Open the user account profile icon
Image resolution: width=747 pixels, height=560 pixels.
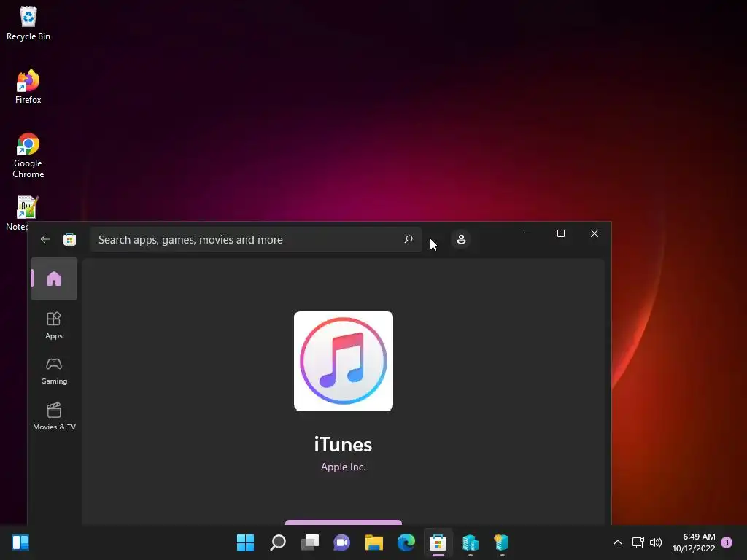point(461,239)
